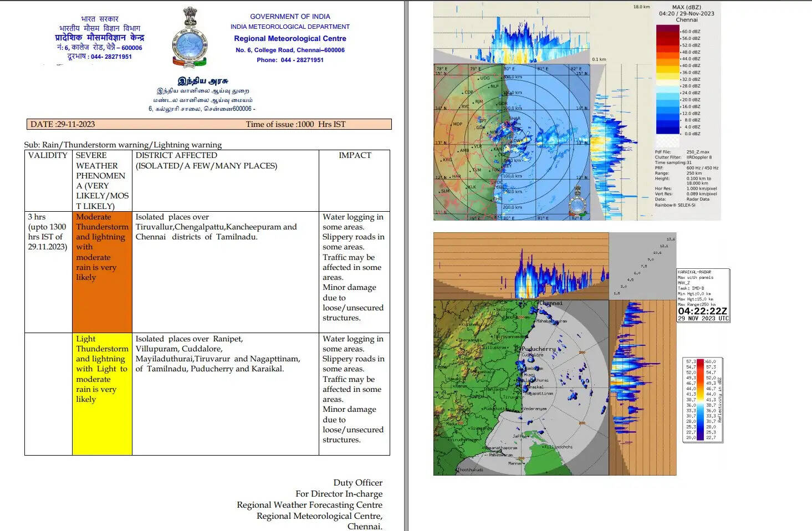Select the yellow Light Thunderstorm warning cell
812x531 pixels.
(x=102, y=394)
